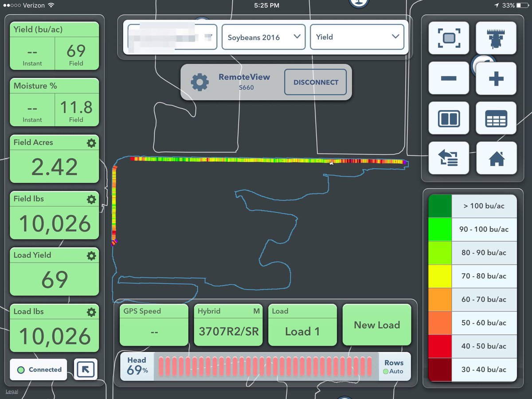Select the >100 bu/ac dark green swatch
Viewport: 532px width, 399px height.
pyautogui.click(x=440, y=206)
